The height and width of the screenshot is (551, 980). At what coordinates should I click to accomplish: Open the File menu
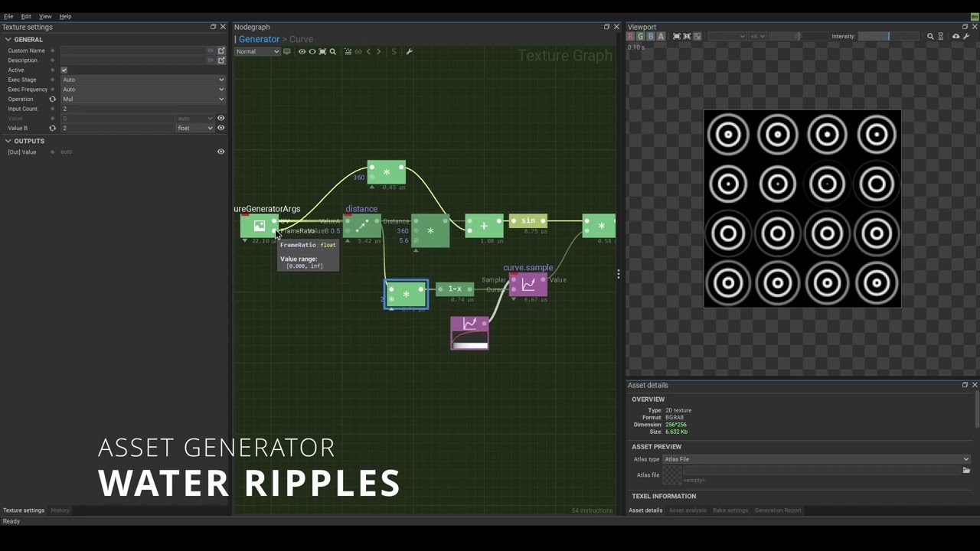(x=8, y=16)
